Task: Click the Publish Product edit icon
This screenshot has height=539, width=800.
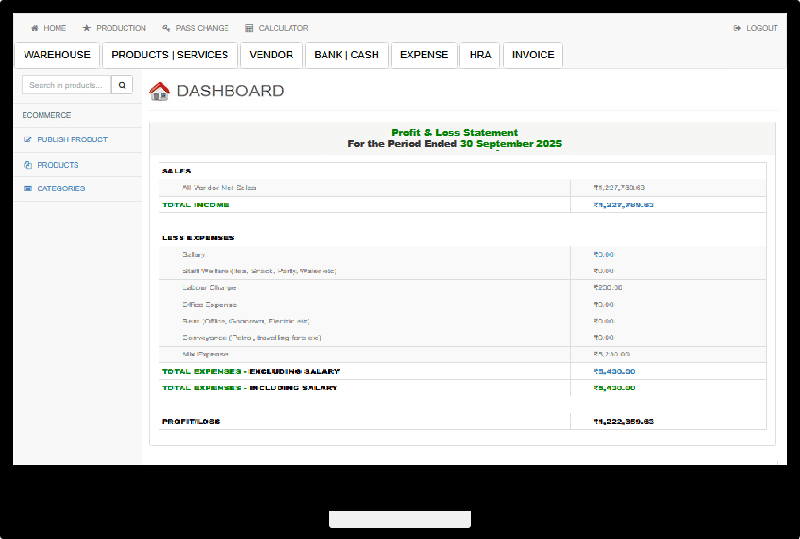Action: (x=28, y=140)
